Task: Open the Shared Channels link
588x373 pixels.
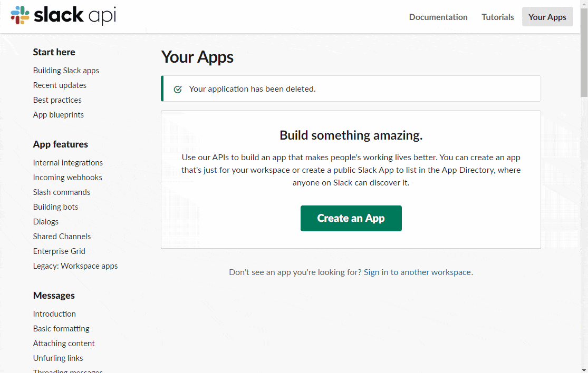Action: click(62, 237)
